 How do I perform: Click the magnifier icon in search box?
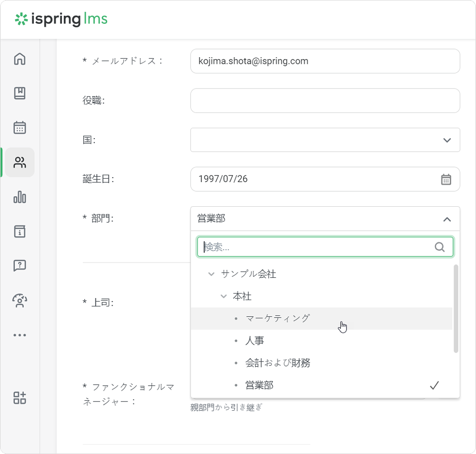click(439, 247)
